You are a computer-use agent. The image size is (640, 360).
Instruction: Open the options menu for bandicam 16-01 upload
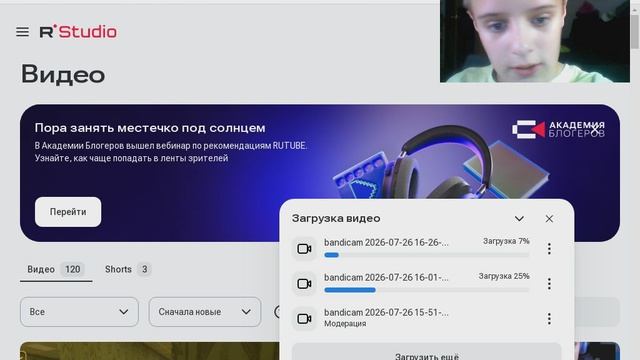click(549, 284)
